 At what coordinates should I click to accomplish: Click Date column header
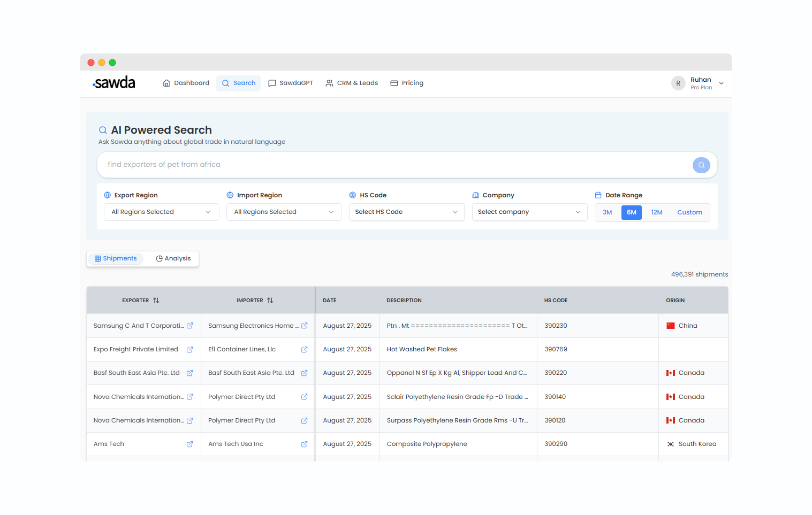(330, 301)
